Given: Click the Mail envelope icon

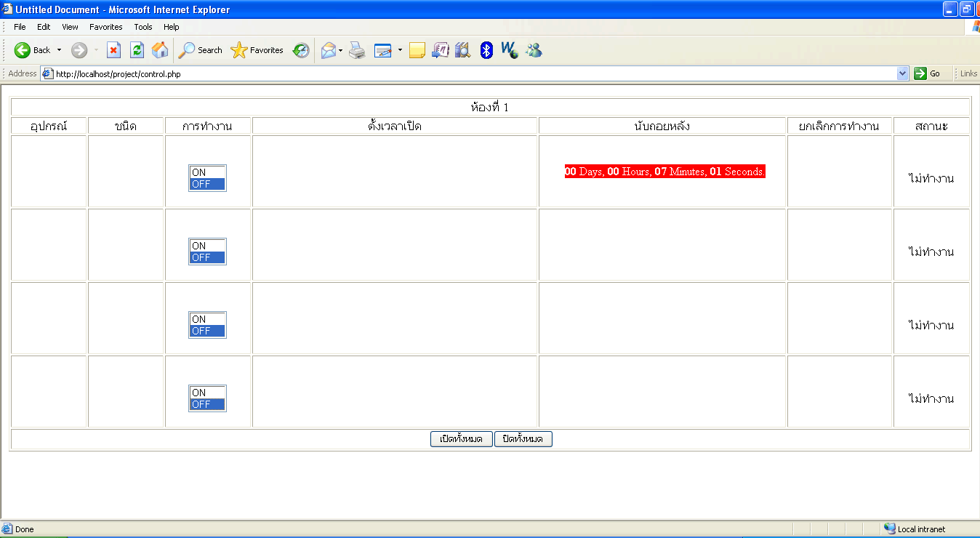Looking at the screenshot, I should [329, 50].
